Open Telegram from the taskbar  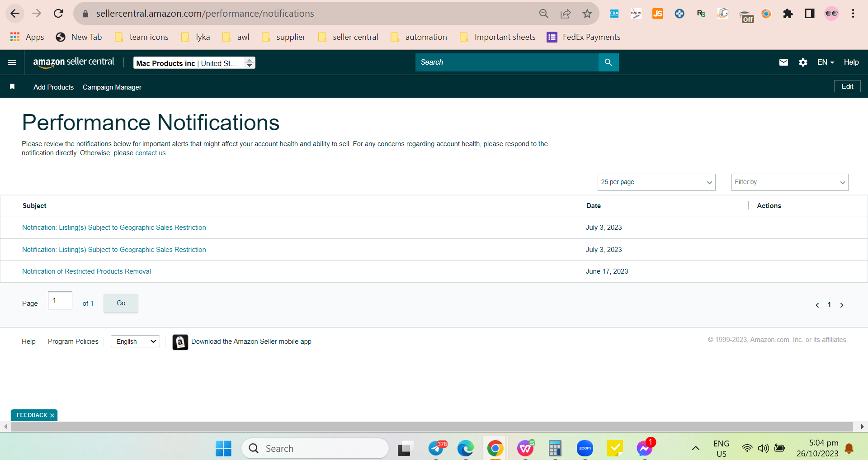coord(437,449)
